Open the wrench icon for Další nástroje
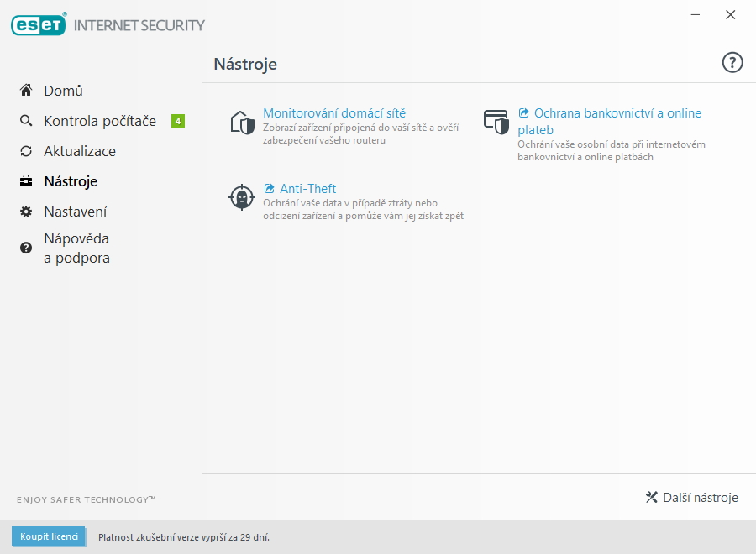The width and height of the screenshot is (756, 554). click(652, 497)
